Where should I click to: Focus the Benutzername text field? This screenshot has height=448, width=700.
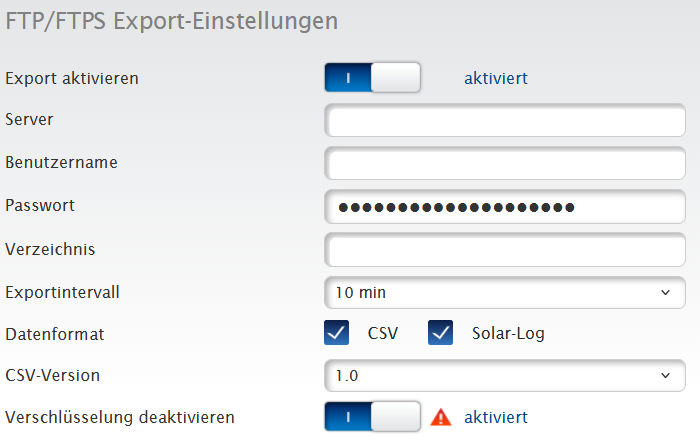(504, 163)
